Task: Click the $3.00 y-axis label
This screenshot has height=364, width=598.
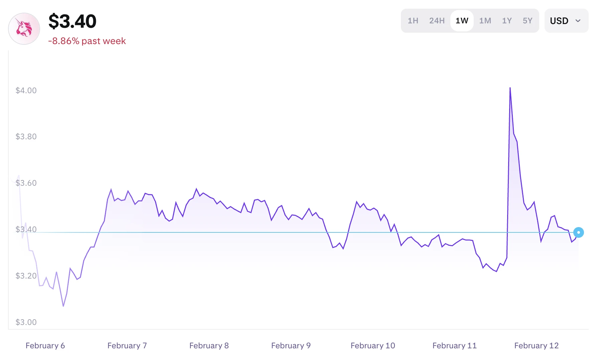Action: [26, 322]
